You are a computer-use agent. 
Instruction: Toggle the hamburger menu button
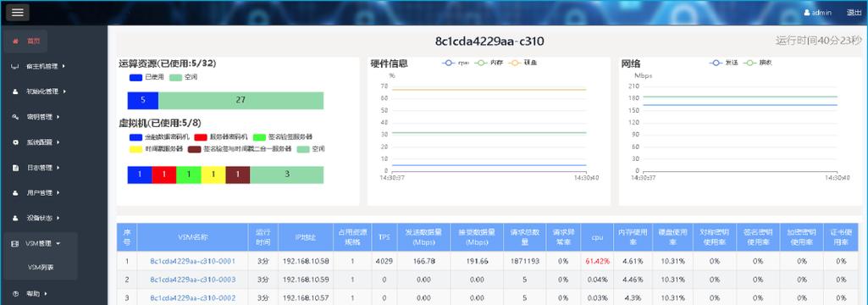(x=18, y=12)
